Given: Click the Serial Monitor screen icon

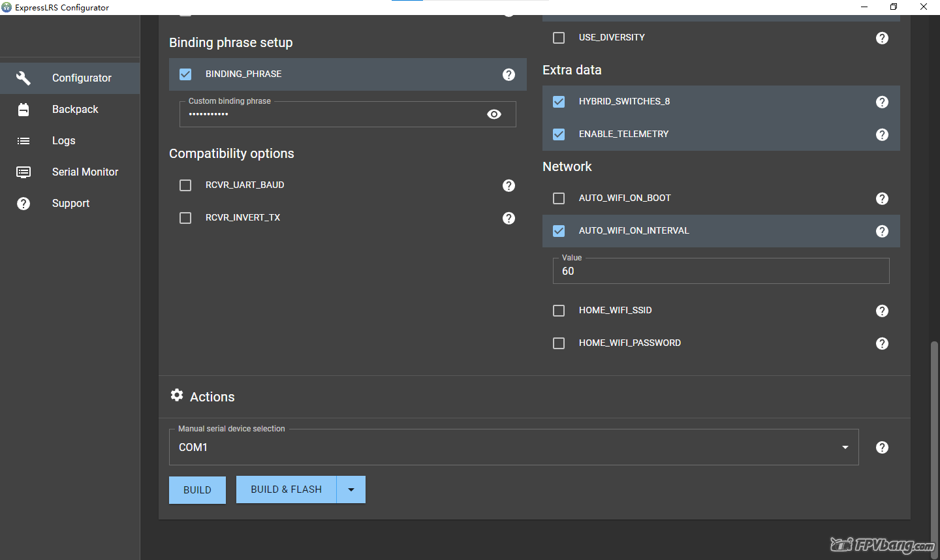Looking at the screenshot, I should click(23, 172).
